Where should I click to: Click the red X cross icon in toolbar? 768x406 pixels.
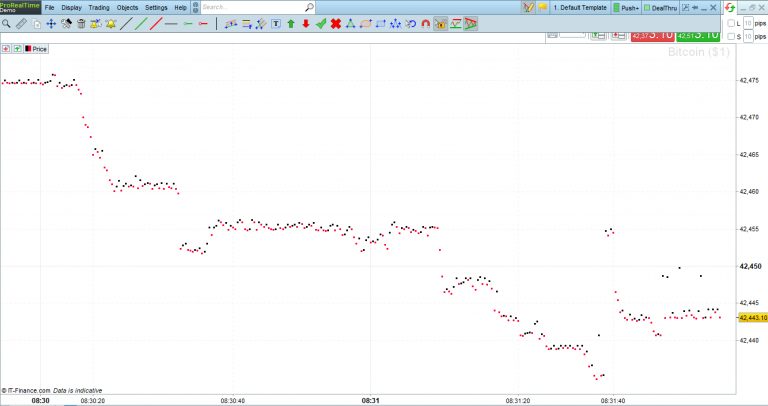(336, 23)
